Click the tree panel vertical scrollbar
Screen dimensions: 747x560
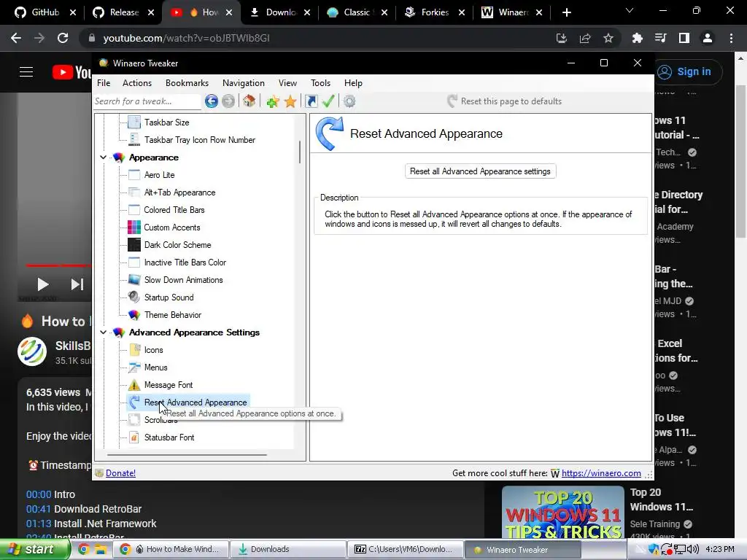coord(300,152)
